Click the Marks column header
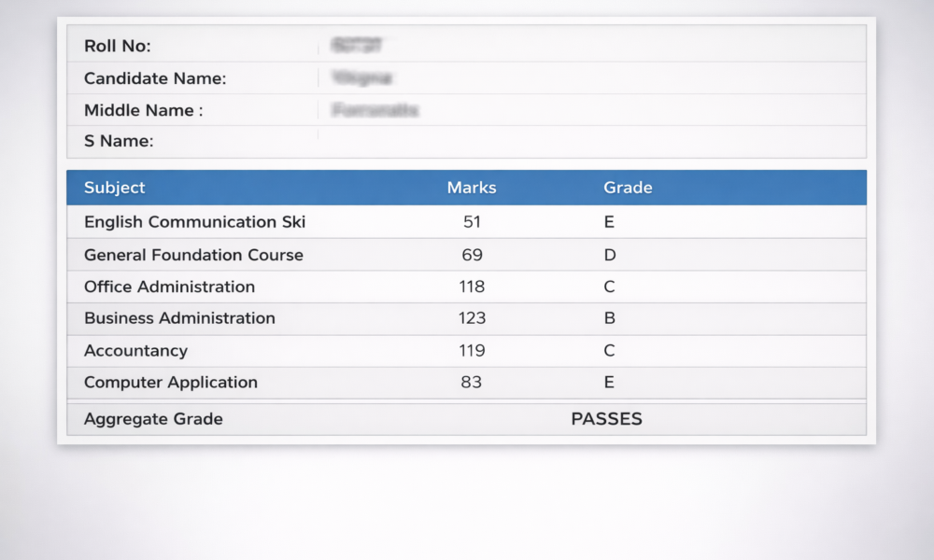The height and width of the screenshot is (560, 934). [x=472, y=188]
